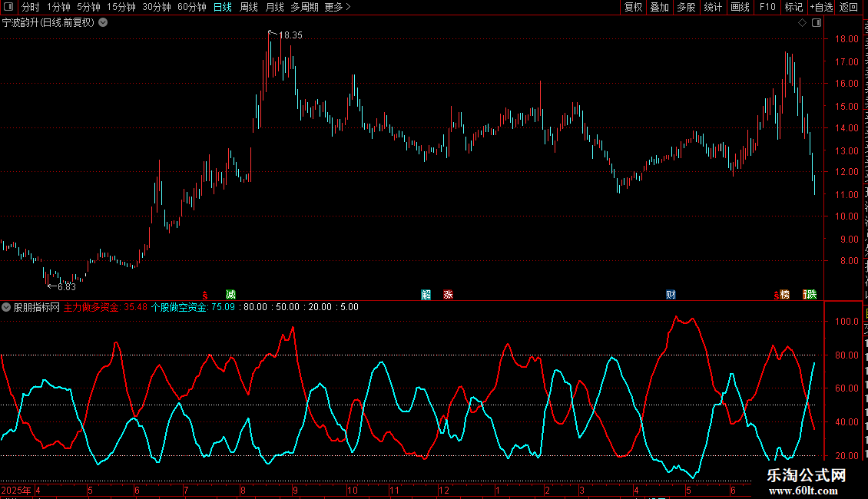The image size is (868, 499).
Task: Open dropdown beside 宁波韵升 chart title
Action: pyautogui.click(x=103, y=23)
